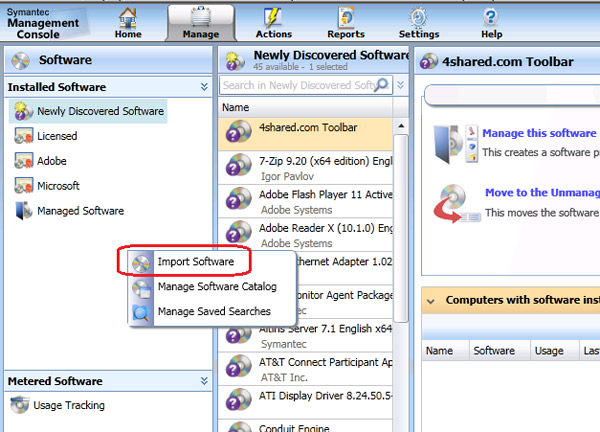Click the 7-Zip entry disc icon
The image size is (600, 432).
tap(238, 165)
